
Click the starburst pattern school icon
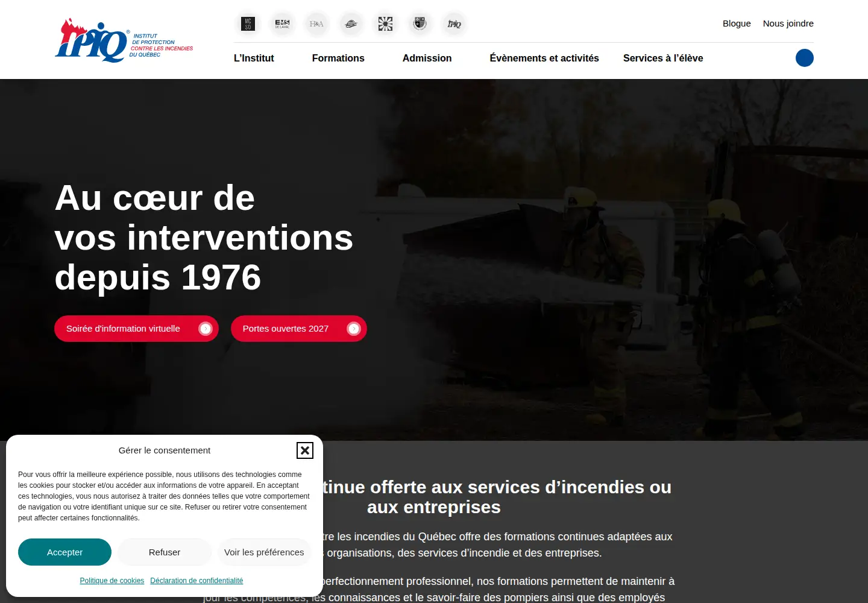(x=385, y=24)
